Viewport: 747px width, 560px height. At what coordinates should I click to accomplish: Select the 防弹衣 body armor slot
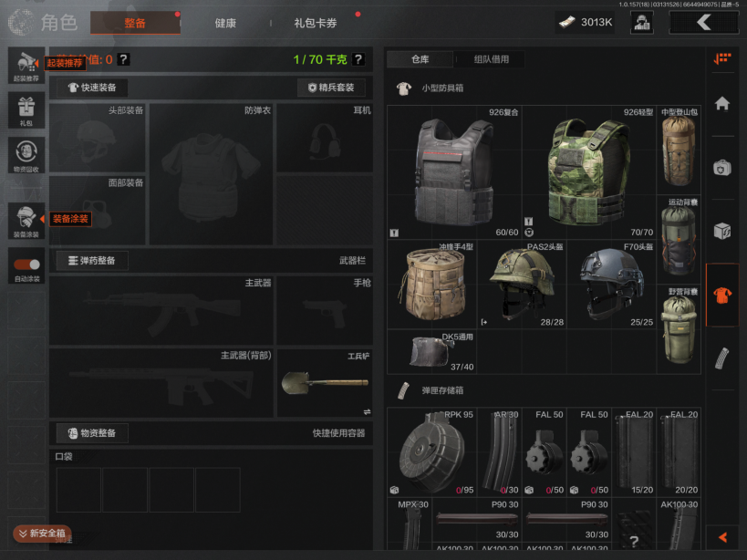tap(211, 174)
